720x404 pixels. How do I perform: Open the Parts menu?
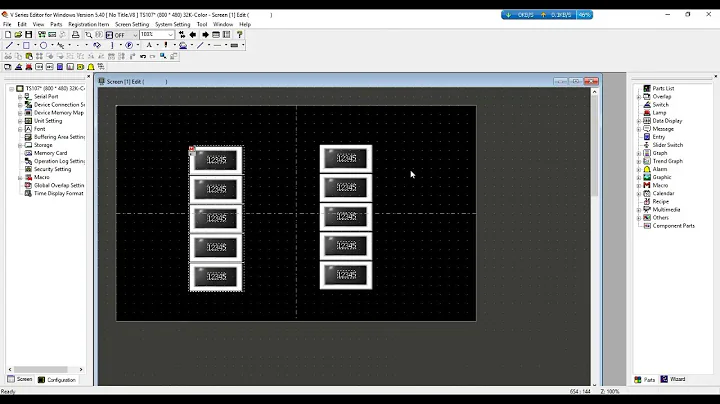coord(56,24)
